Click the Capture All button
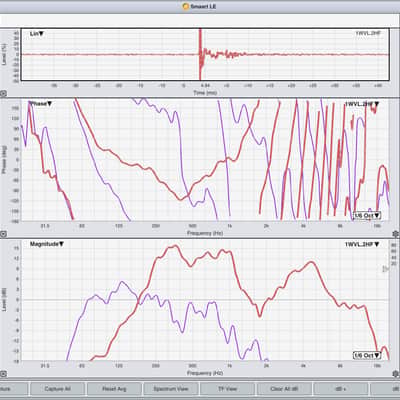 click(57, 389)
